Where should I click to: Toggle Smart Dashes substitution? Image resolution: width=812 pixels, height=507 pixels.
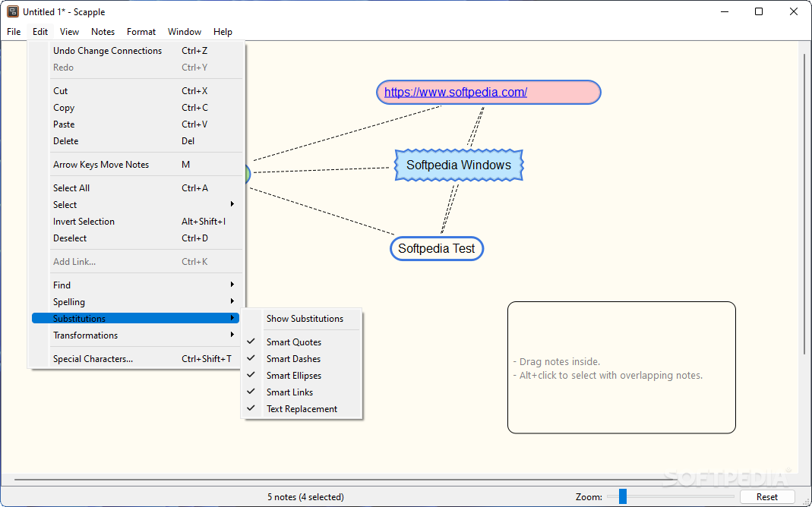click(x=302, y=358)
